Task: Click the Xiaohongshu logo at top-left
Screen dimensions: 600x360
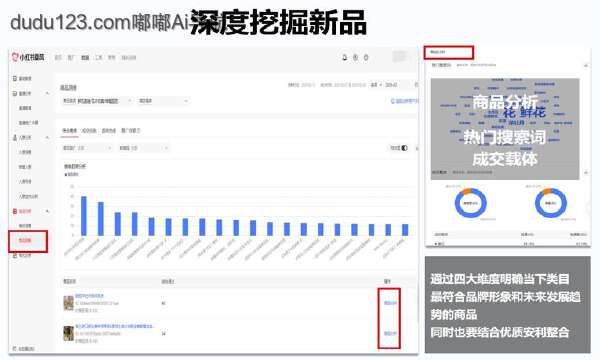Action: click(28, 57)
